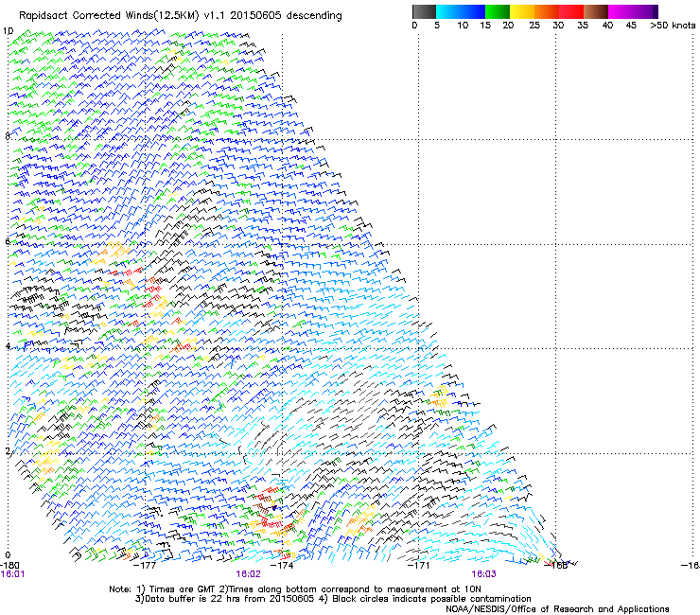Click the '25' label under the color bar

coord(534,26)
